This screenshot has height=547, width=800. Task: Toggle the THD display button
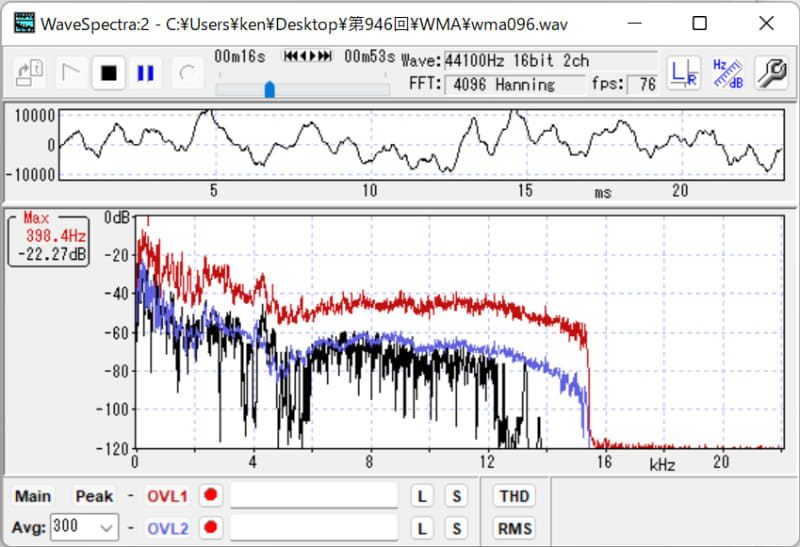[x=514, y=496]
